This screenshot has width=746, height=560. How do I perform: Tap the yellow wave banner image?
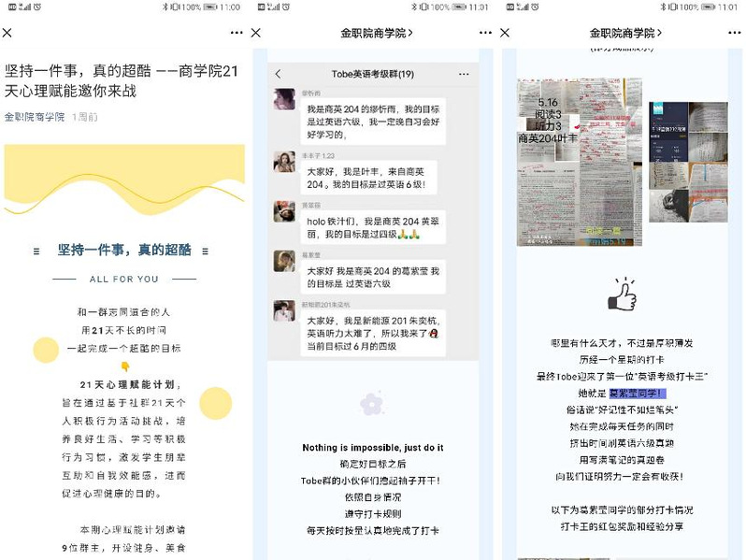click(124, 179)
